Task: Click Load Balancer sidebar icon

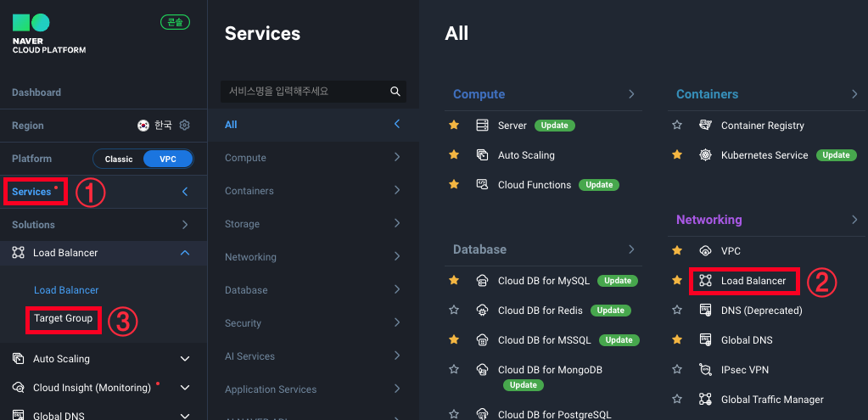Action: click(x=19, y=253)
